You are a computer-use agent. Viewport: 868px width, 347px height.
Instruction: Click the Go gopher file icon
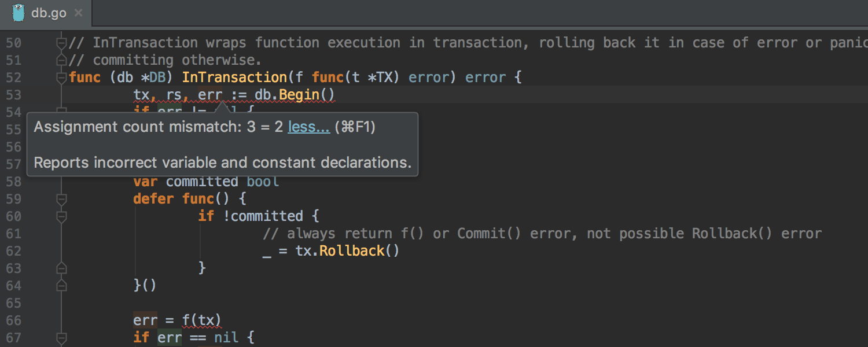pyautogui.click(x=18, y=13)
